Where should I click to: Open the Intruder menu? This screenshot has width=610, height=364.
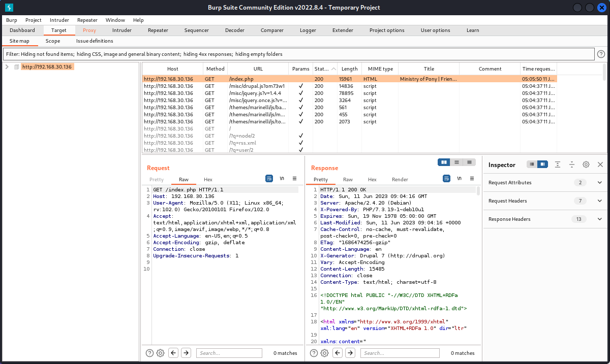[59, 20]
